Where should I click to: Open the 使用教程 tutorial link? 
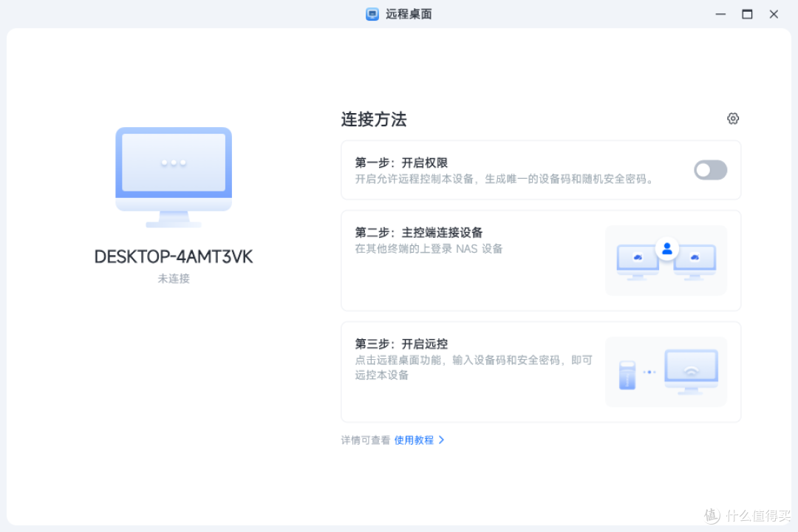pyautogui.click(x=414, y=440)
